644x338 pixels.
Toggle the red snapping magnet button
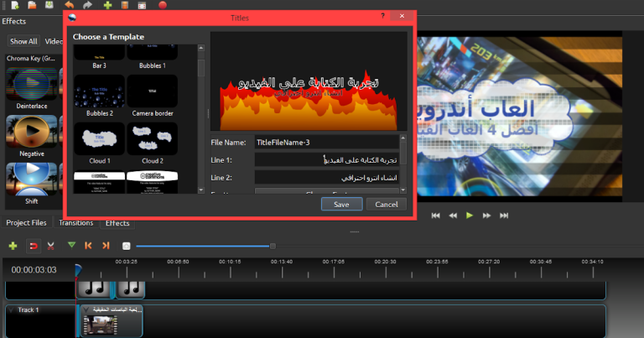pos(34,246)
